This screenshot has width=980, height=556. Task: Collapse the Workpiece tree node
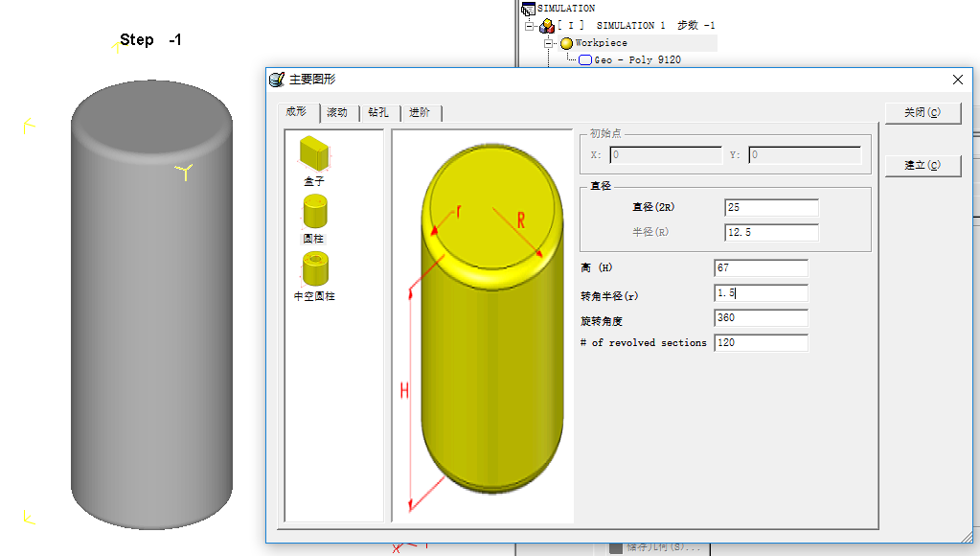coord(548,43)
